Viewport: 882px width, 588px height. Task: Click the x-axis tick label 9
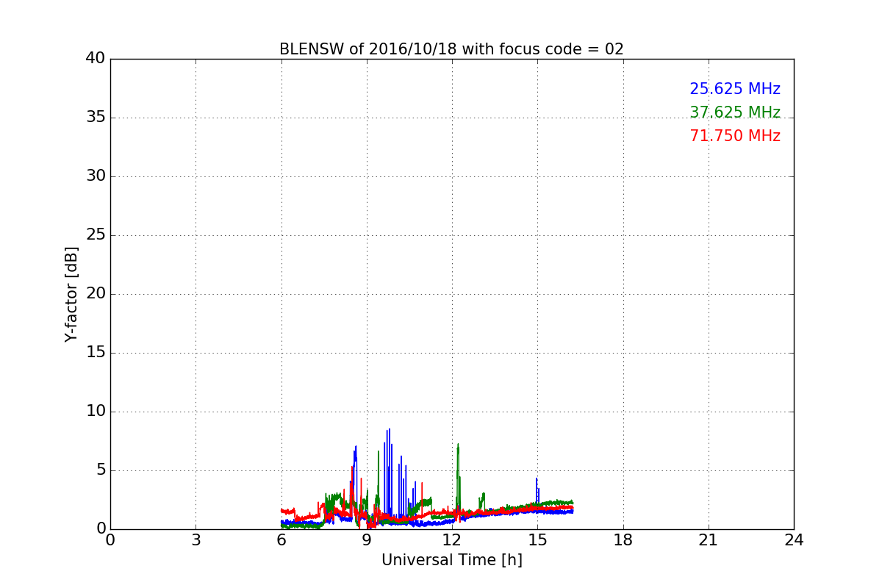pyautogui.click(x=367, y=540)
